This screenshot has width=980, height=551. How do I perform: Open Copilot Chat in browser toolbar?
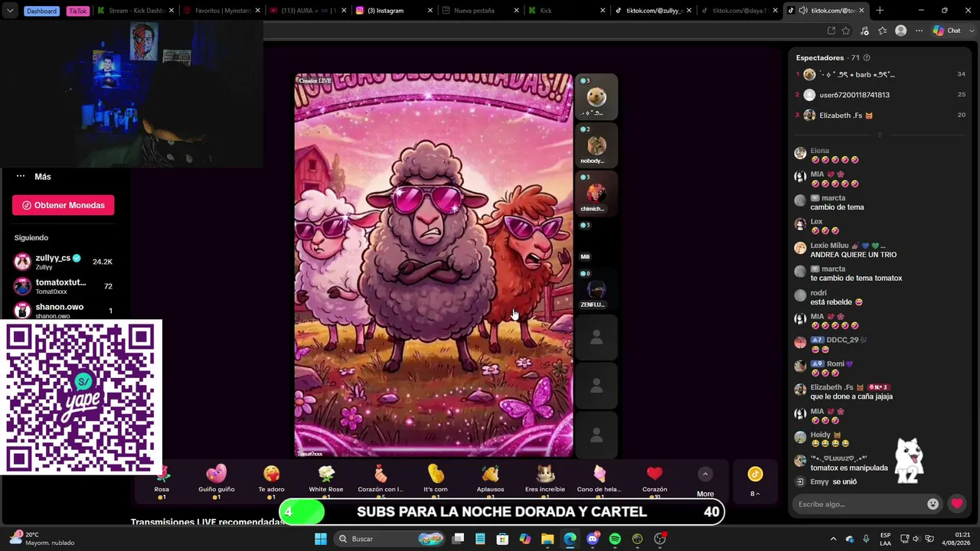pyautogui.click(x=947, y=31)
